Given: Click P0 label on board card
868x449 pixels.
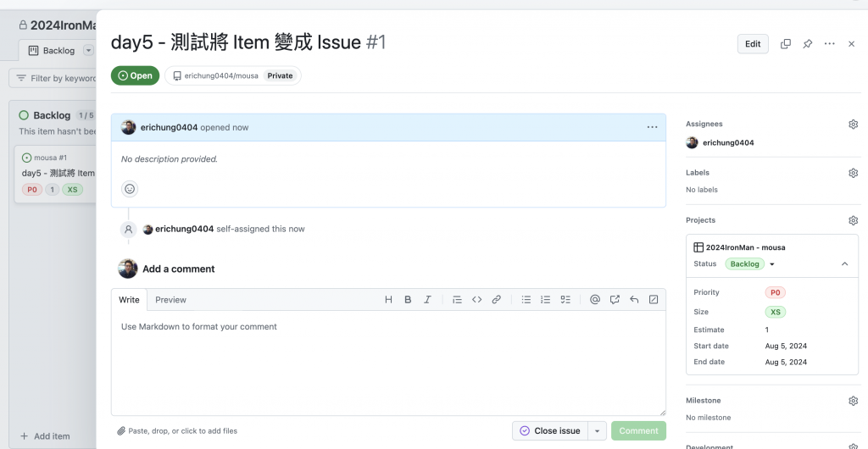Looking at the screenshot, I should click(x=32, y=190).
